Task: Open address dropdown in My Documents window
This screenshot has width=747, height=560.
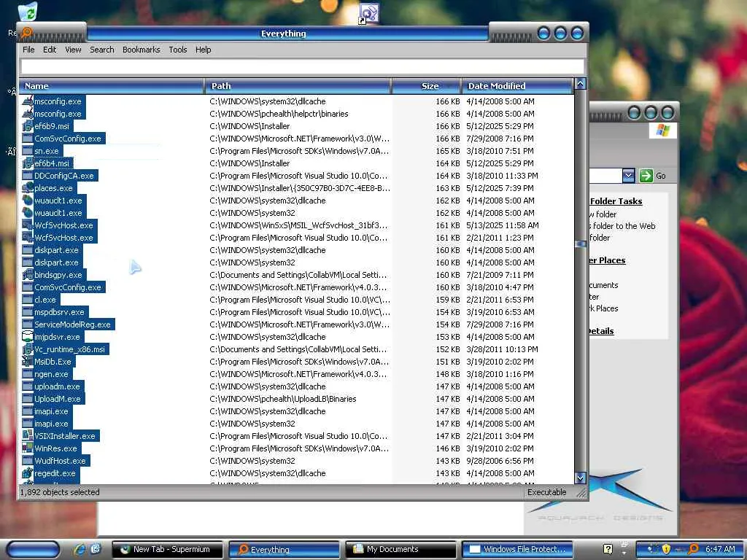Action: coord(628,176)
